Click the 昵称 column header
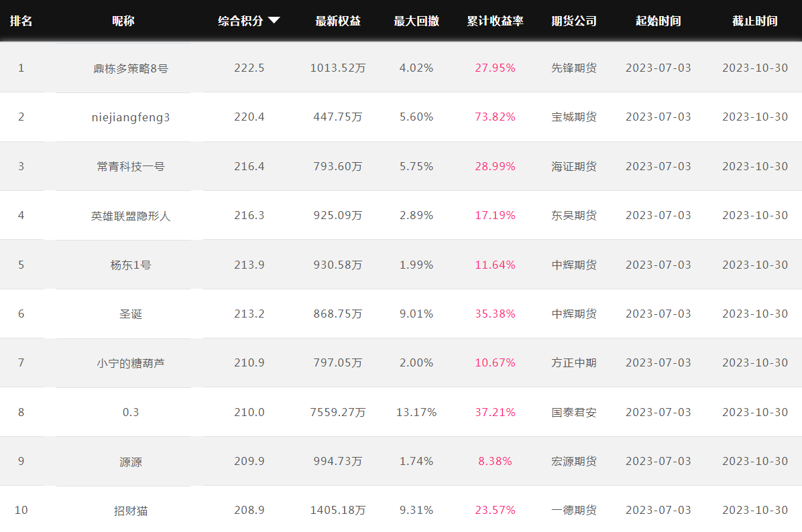 pos(123,21)
